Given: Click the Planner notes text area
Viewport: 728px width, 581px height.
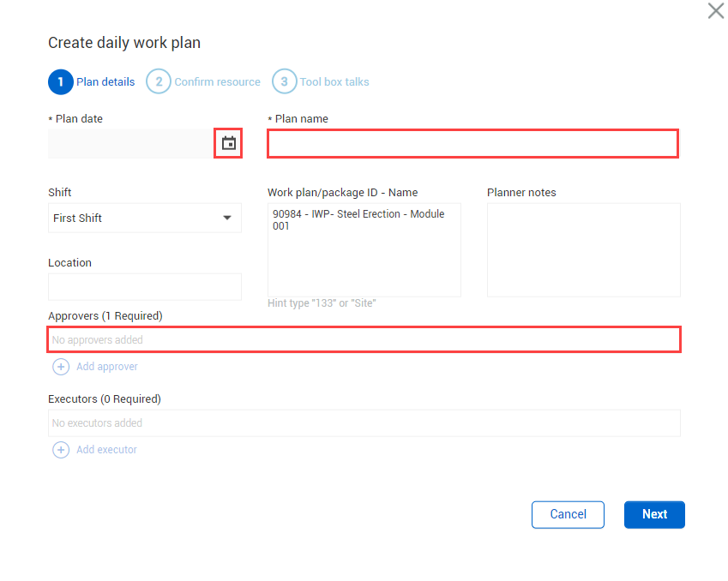Looking at the screenshot, I should pos(583,250).
